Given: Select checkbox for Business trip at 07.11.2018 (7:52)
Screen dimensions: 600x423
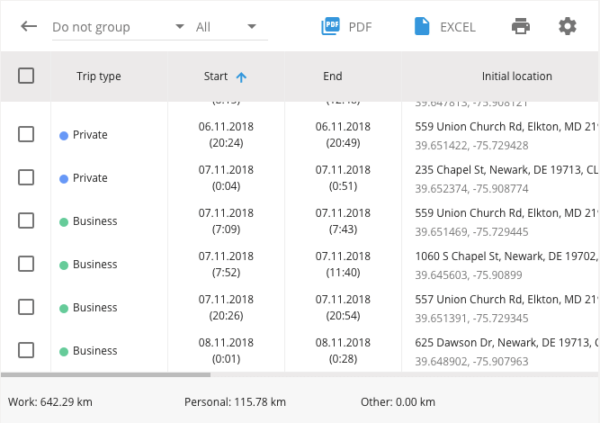Looking at the screenshot, I should tap(26, 264).
